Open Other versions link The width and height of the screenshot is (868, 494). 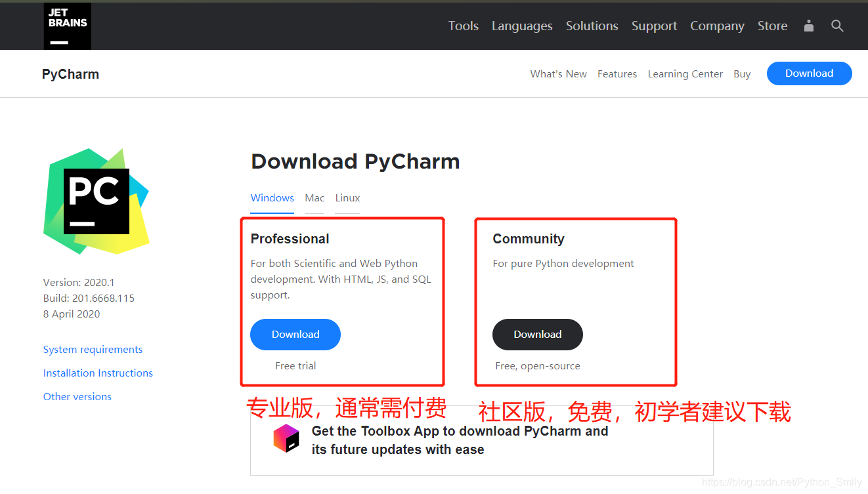click(x=77, y=397)
